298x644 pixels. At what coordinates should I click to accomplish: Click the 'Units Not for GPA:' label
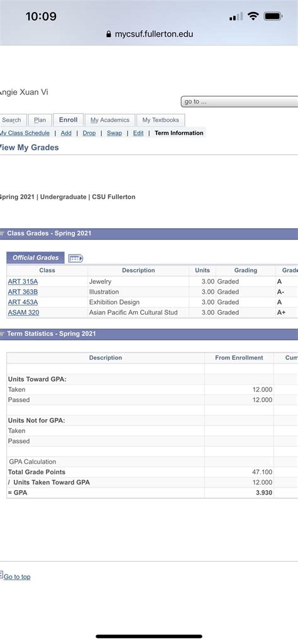pyautogui.click(x=36, y=420)
